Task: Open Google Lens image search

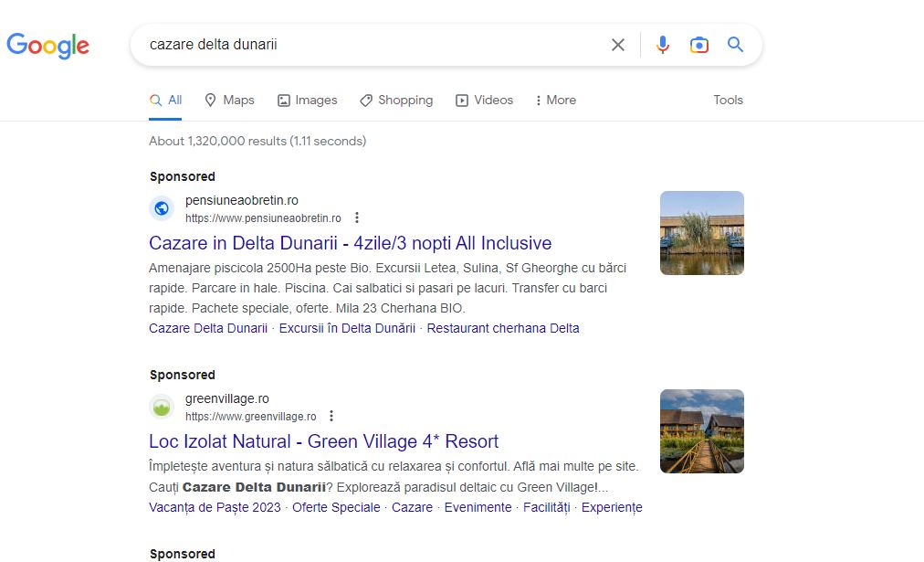Action: coord(699,45)
